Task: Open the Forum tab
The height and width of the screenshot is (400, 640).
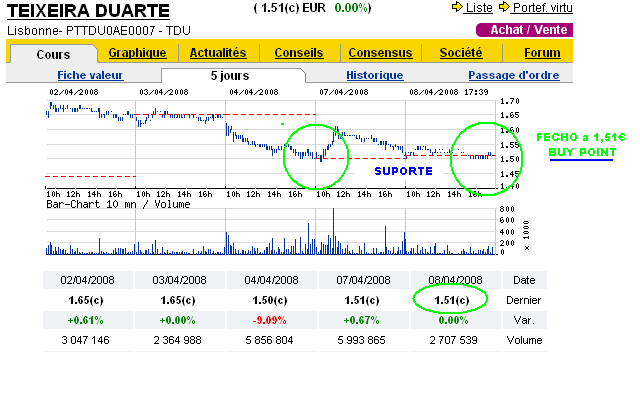Action: (x=542, y=53)
